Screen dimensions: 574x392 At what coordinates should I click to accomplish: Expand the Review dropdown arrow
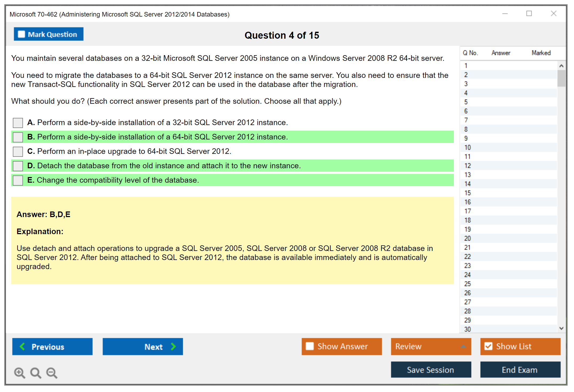tap(463, 346)
